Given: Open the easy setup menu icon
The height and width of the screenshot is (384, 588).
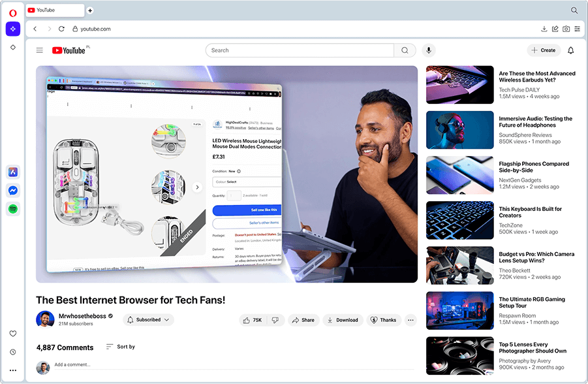Looking at the screenshot, I should [x=577, y=29].
